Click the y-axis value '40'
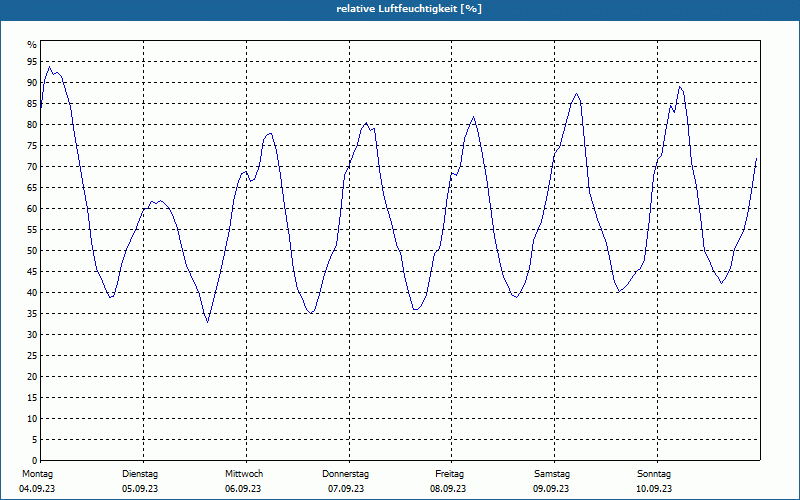Screen dimensions: 800x500 [32, 292]
